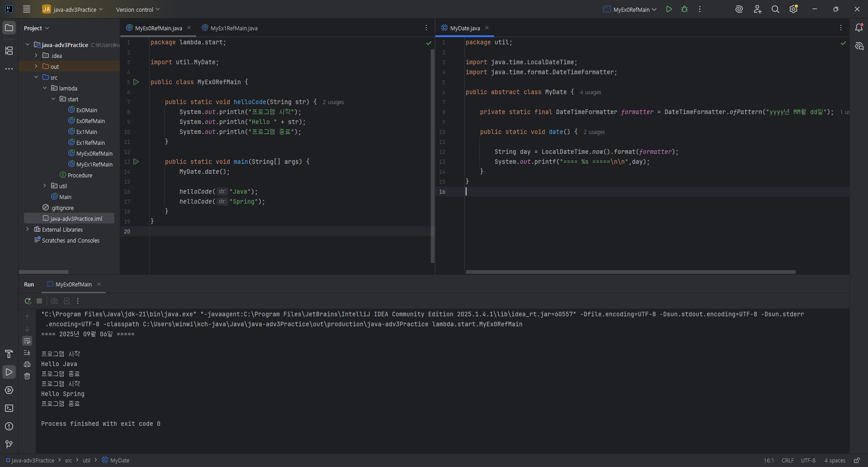Viewport: 868px width, 467px height.
Task: Select Ex0Main class in project tree
Action: click(83, 110)
